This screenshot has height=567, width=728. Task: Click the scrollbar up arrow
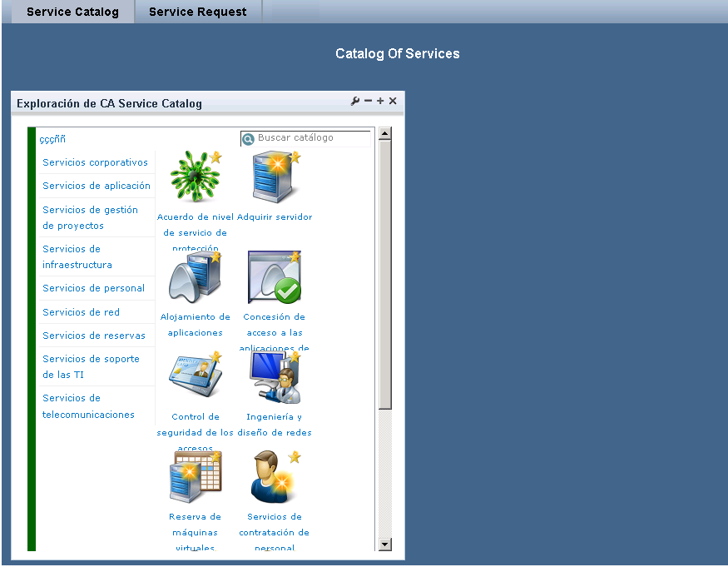click(384, 133)
